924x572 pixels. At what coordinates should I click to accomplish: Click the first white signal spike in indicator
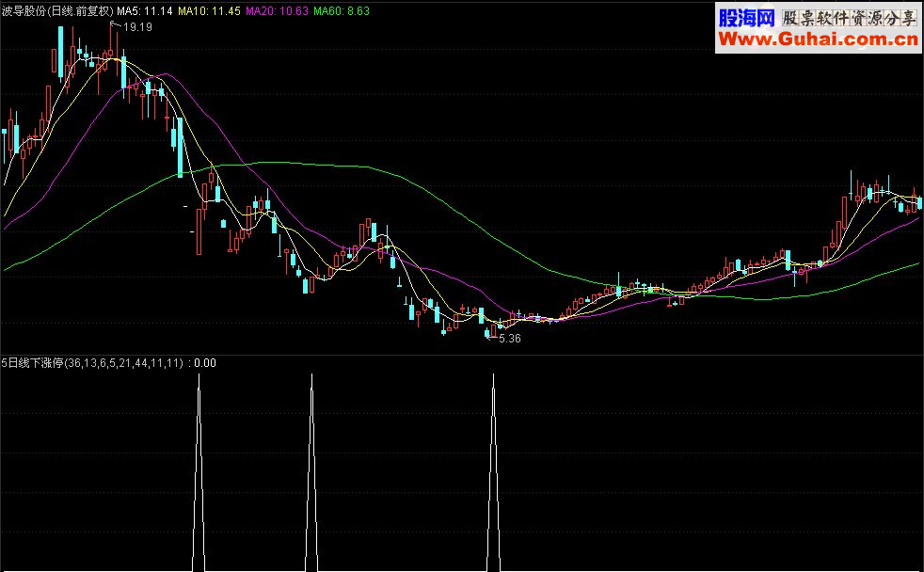tap(199, 471)
